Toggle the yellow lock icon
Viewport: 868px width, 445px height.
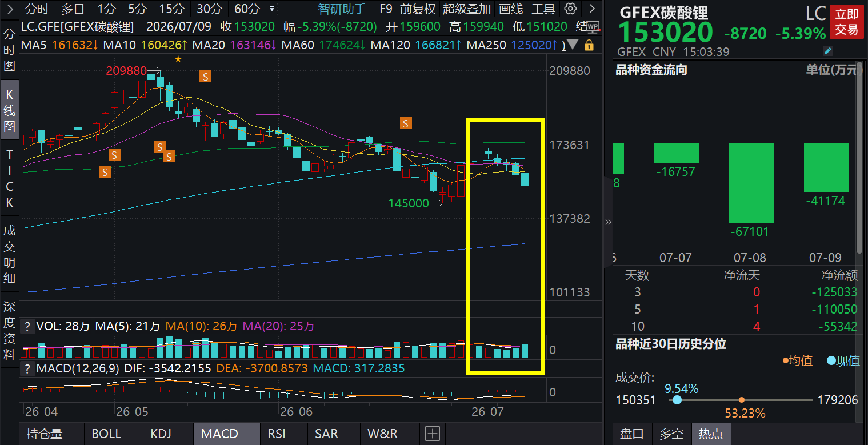point(589,45)
